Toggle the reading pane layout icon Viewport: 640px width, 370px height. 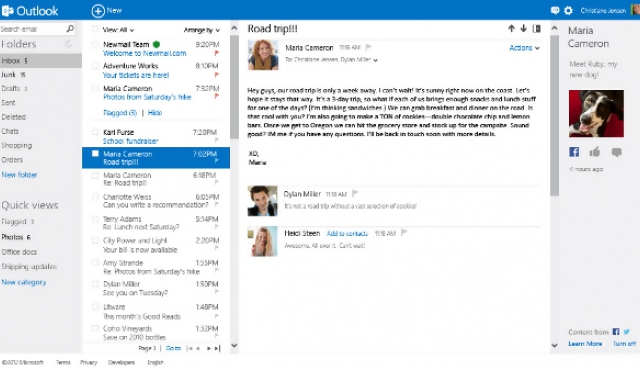(x=537, y=28)
